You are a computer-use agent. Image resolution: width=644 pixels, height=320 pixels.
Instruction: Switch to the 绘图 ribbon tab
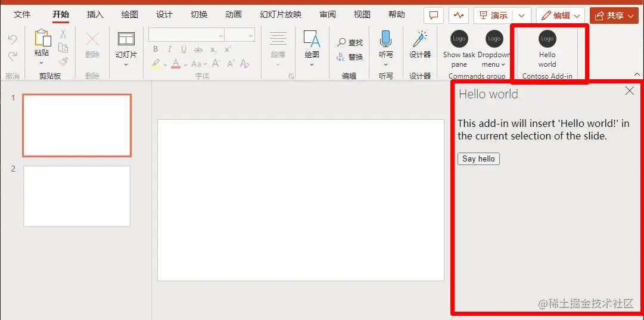[130, 15]
